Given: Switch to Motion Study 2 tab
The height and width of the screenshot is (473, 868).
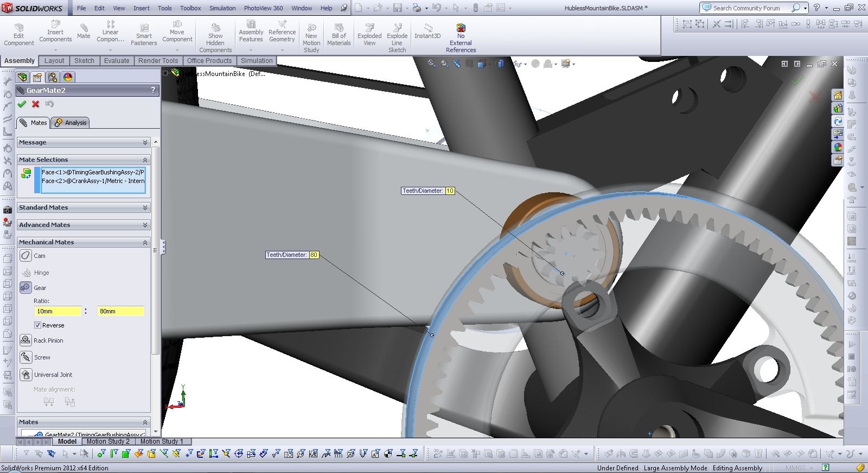Looking at the screenshot, I should pyautogui.click(x=108, y=442).
